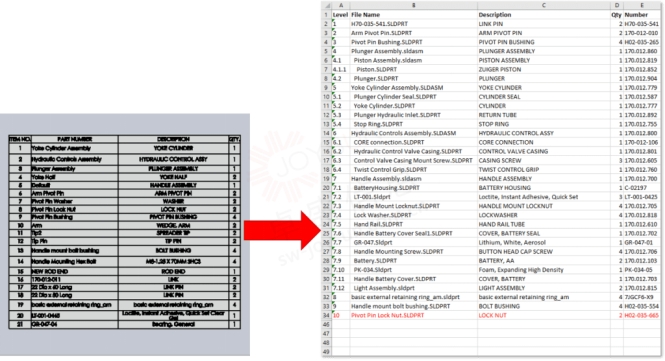The image size is (665, 361).
Task: Click 'ITEM NO.' header in drawing BOM table
Action: click(20, 139)
